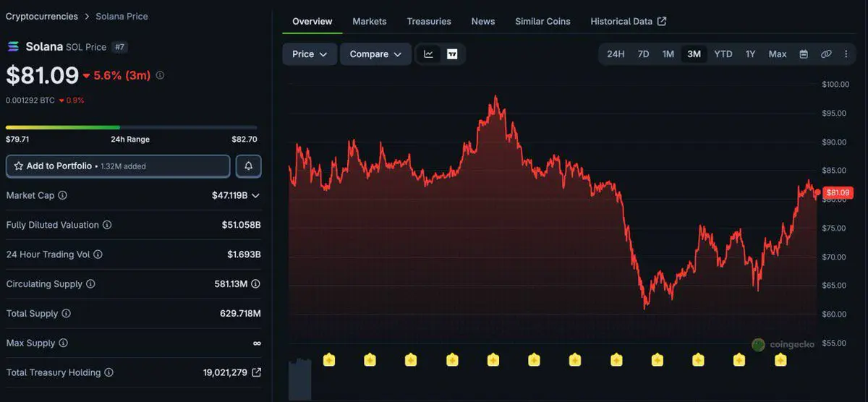
Task: Select the 3M time range
Action: 694,54
